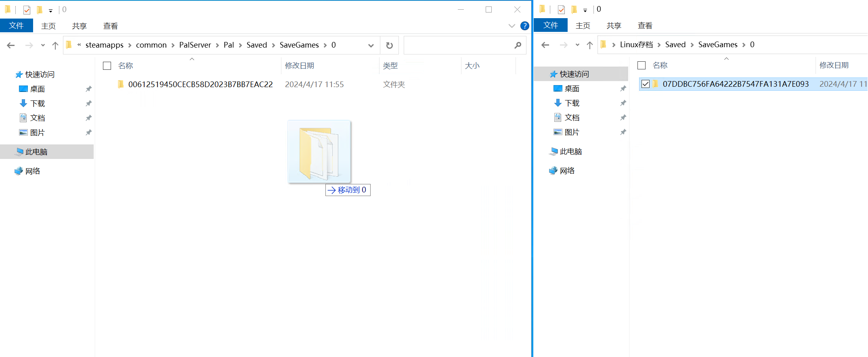868x357 pixels.
Task: Click search magnifier in left window
Action: coord(518,45)
